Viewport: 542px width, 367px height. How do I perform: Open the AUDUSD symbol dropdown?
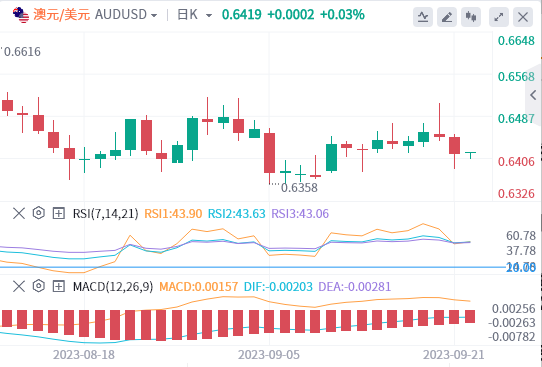(x=126, y=15)
